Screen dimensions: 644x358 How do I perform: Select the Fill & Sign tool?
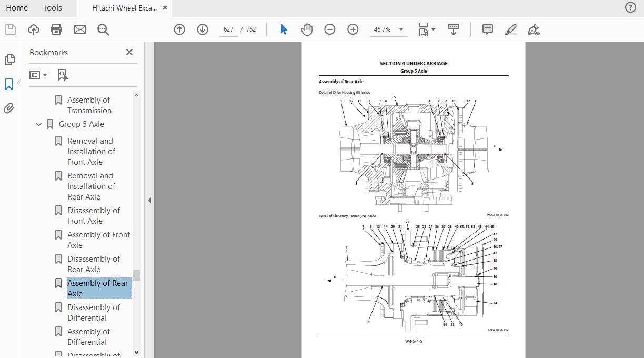(533, 29)
